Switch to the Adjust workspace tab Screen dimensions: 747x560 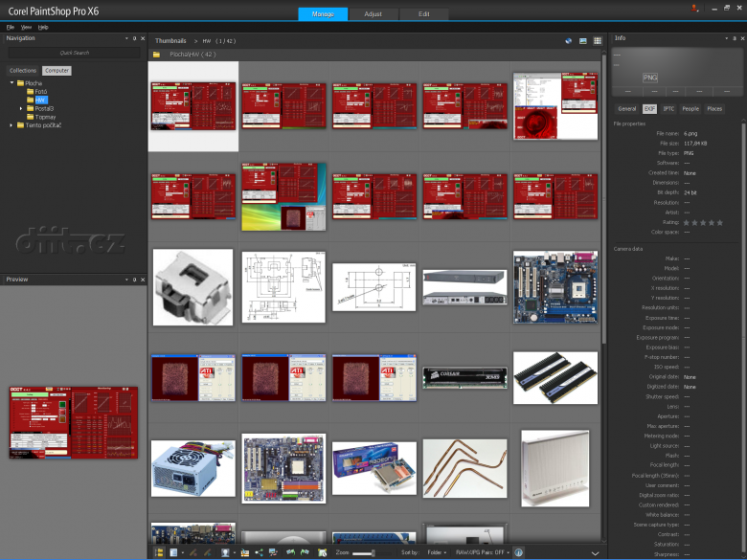pyautogui.click(x=373, y=14)
